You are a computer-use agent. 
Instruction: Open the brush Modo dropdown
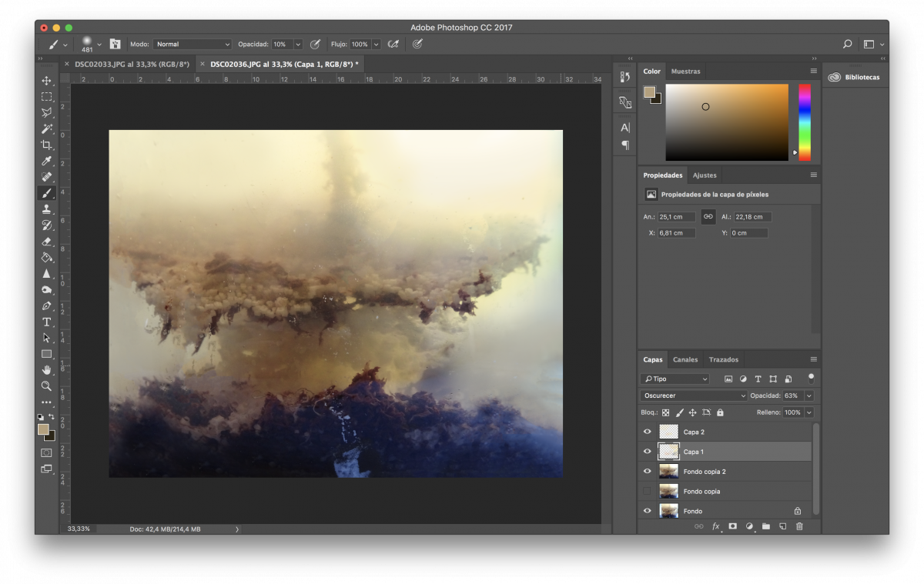192,45
